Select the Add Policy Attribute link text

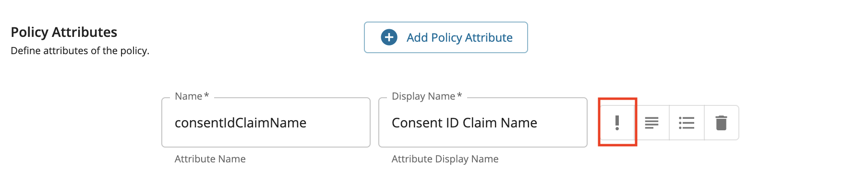point(459,38)
